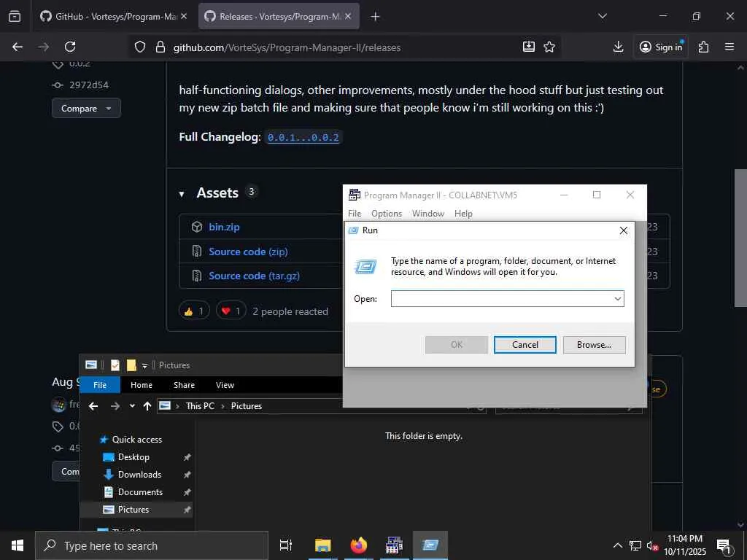The width and height of the screenshot is (747, 560).
Task: Open Program Manager II taskbar icon
Action: [394, 545]
